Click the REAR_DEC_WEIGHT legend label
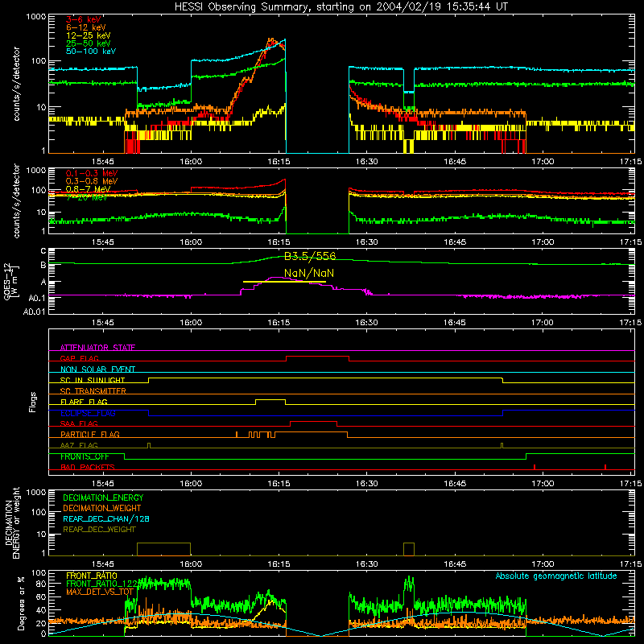The image size is (644, 644). [99, 530]
